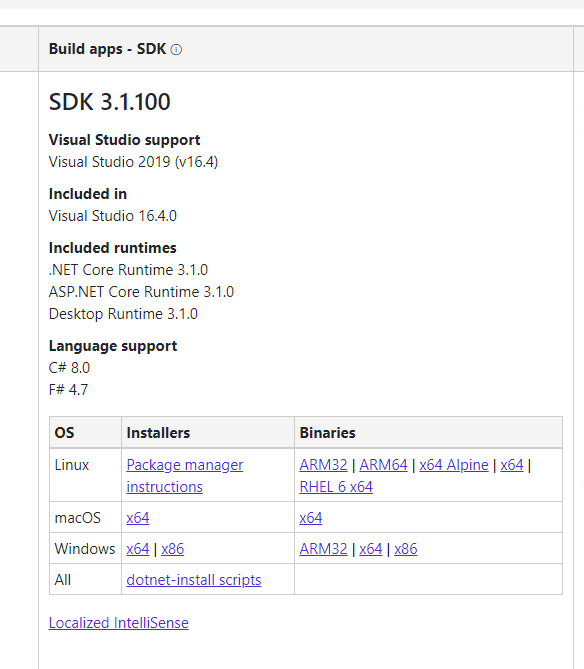Click the Visual Studio support heading

125,140
